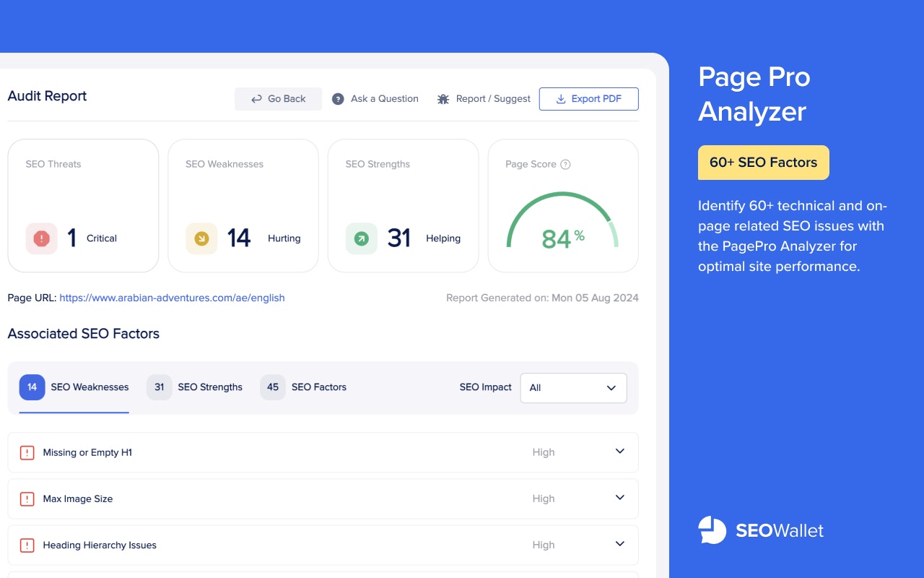Screen dimensions: 924x578
Task: Click High impact label for Missing H1
Action: point(544,452)
